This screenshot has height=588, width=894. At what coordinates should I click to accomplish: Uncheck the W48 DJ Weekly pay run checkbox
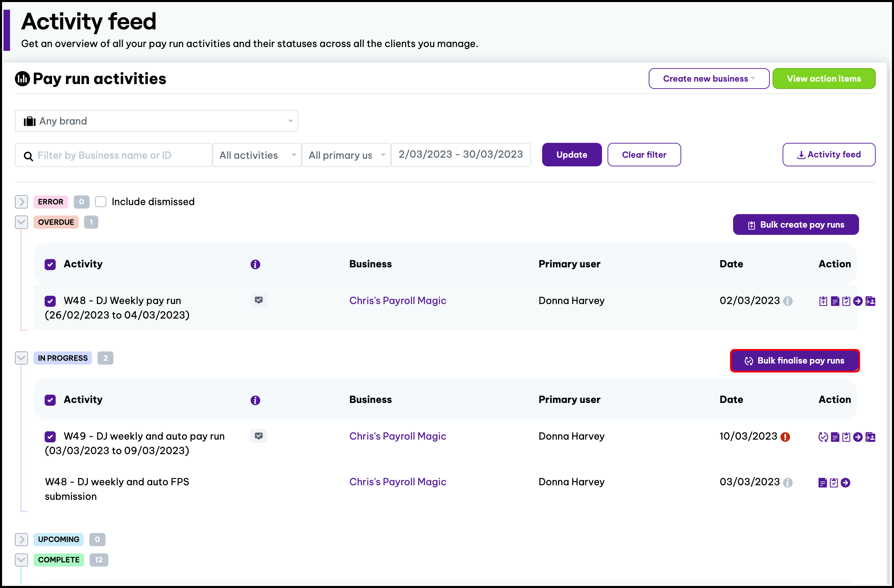pos(50,301)
